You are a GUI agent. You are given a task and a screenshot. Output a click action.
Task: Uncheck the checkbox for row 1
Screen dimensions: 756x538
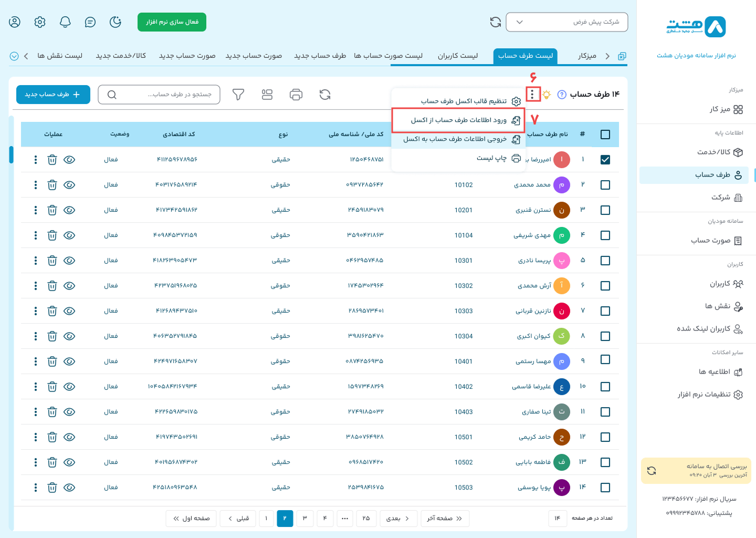tap(605, 160)
